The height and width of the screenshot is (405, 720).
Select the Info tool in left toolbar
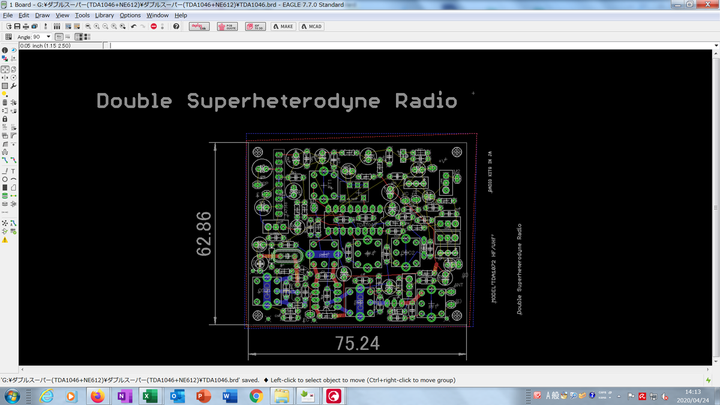(5, 50)
